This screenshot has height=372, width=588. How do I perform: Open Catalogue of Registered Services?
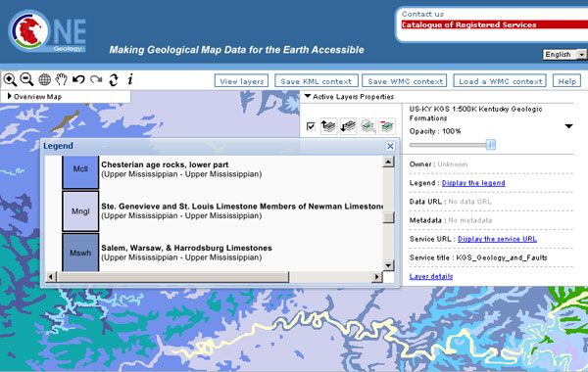468,24
